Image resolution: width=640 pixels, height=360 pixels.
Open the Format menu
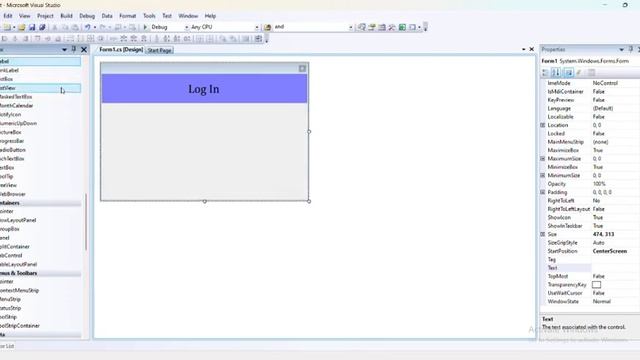click(x=128, y=16)
